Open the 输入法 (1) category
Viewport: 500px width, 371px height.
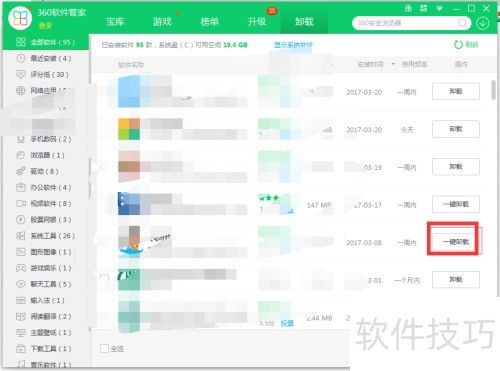click(40, 300)
